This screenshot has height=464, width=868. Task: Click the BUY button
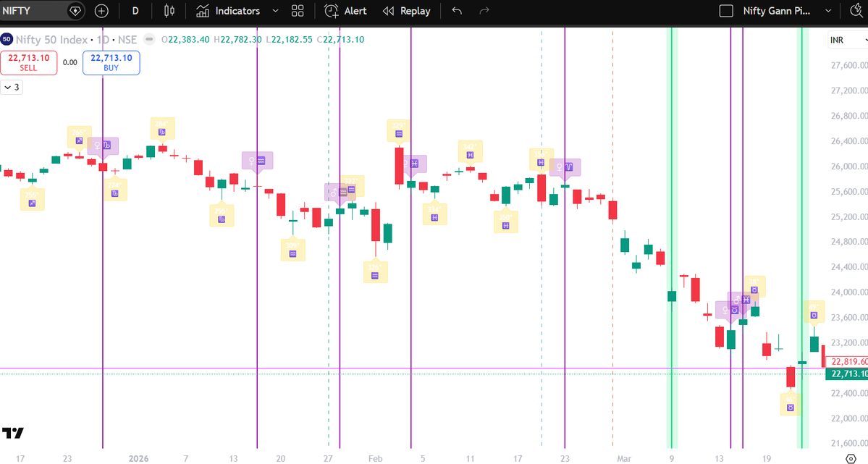[x=111, y=62]
